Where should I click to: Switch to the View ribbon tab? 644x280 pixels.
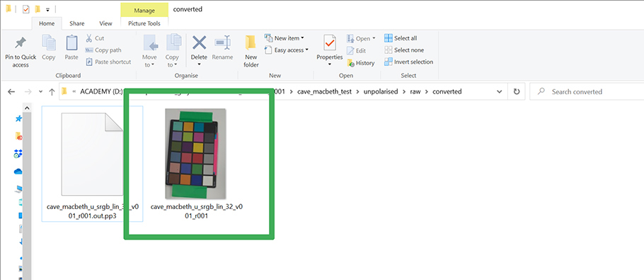point(105,23)
